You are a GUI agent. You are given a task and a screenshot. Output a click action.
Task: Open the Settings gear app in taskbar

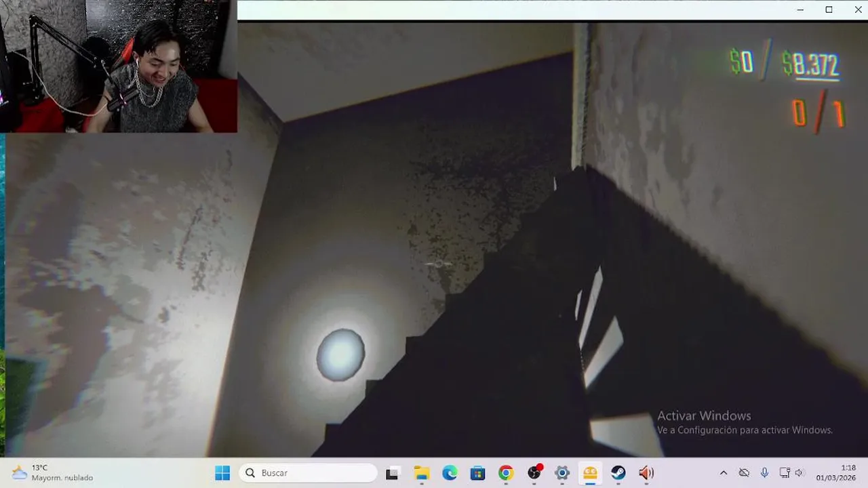(x=562, y=473)
